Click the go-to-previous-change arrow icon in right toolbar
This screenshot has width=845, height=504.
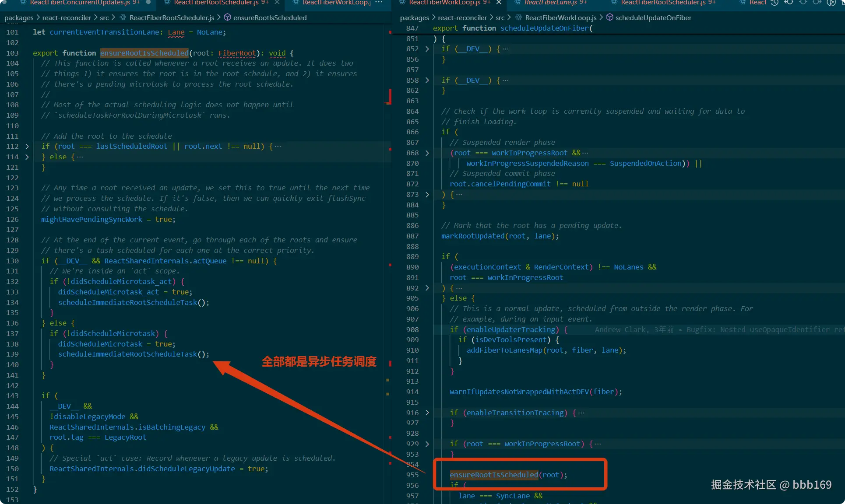point(789,3)
